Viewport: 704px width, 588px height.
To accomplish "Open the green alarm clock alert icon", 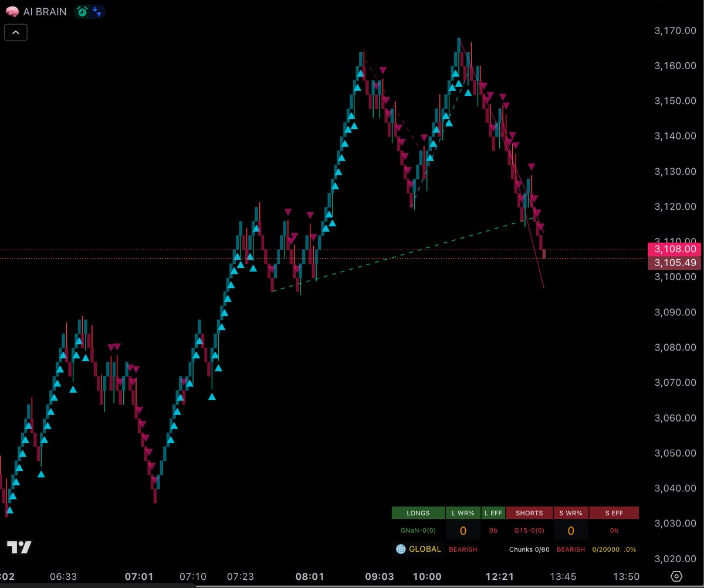I will (x=83, y=11).
